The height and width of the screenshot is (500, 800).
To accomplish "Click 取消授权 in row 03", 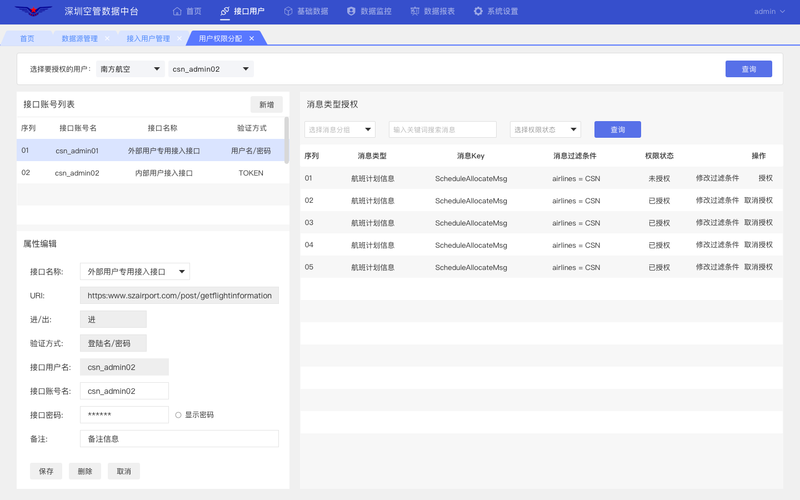I will coord(758,222).
